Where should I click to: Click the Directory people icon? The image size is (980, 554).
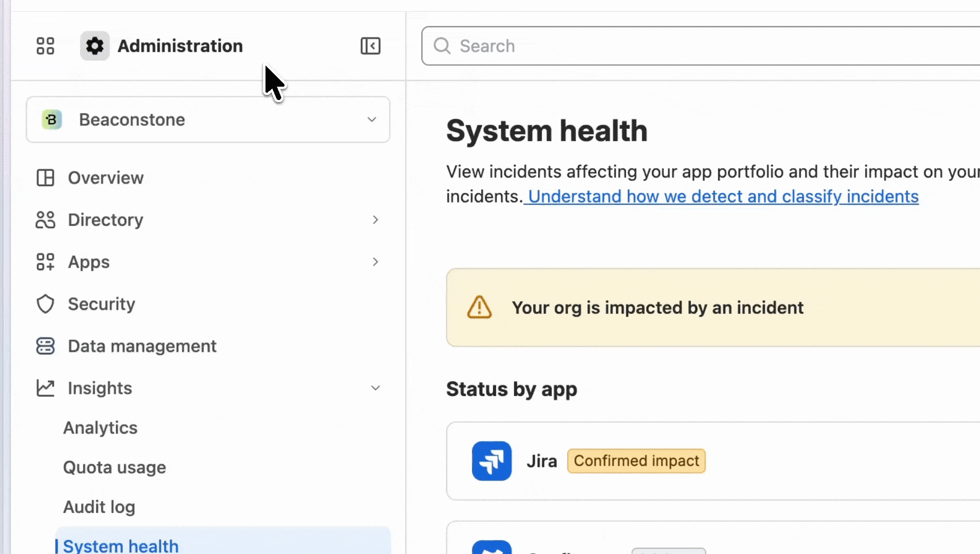pyautogui.click(x=45, y=220)
